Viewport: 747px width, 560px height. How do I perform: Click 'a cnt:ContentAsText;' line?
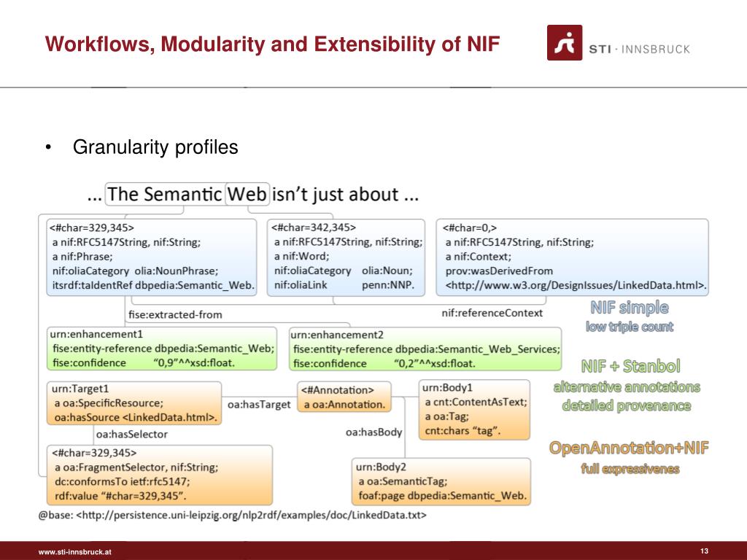pyautogui.click(x=476, y=402)
